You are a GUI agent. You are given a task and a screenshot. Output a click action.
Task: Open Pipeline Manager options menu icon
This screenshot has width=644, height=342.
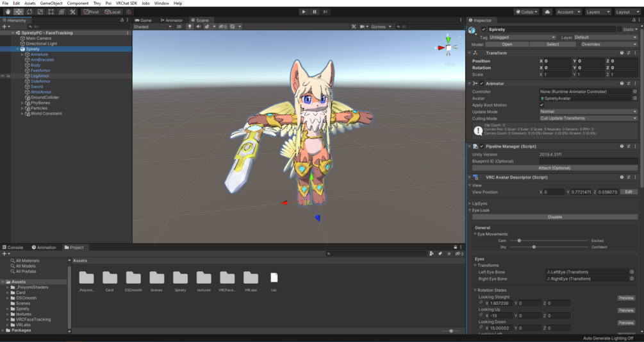(636, 146)
